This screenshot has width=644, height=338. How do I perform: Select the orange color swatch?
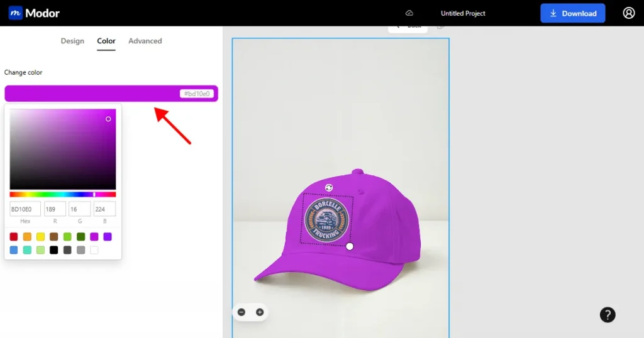[27, 237]
